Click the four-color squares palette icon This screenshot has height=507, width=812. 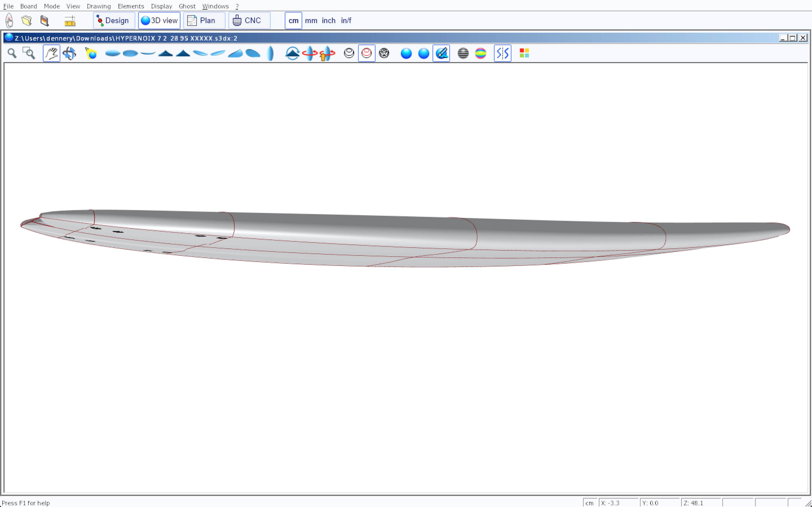(x=524, y=53)
